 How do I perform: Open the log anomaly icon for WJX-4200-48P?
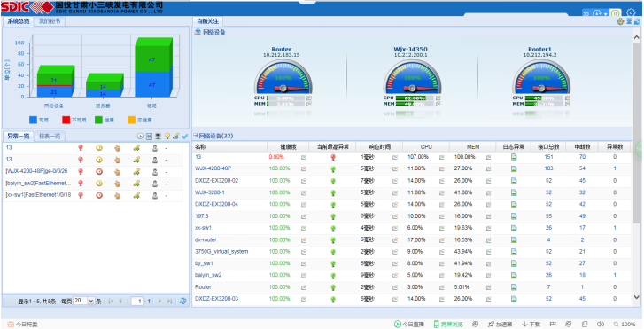tap(514, 168)
